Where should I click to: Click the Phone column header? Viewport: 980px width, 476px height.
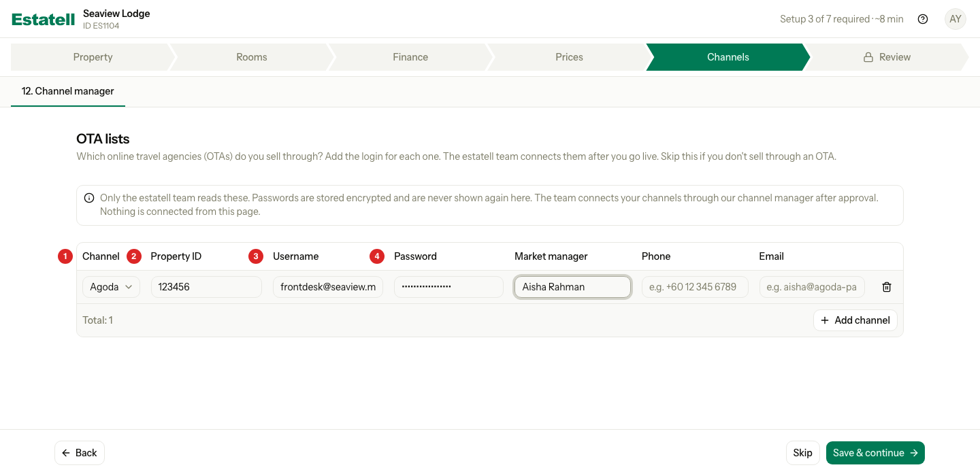pos(656,256)
